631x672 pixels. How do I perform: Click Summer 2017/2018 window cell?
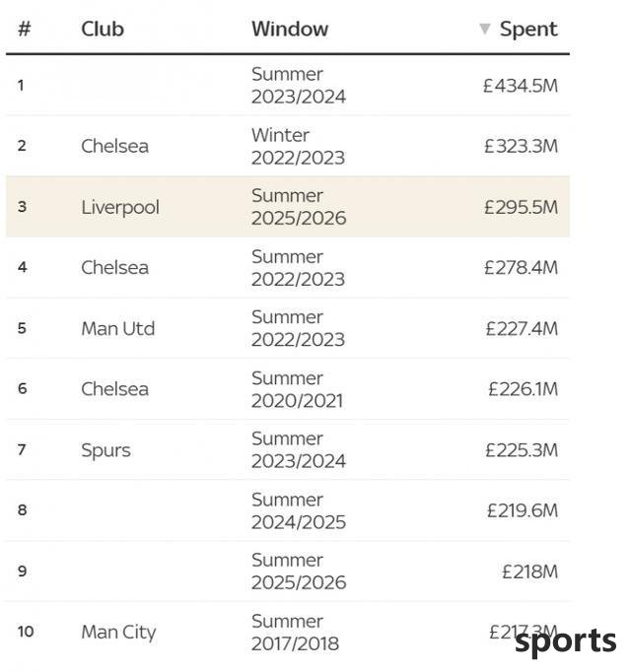(295, 633)
